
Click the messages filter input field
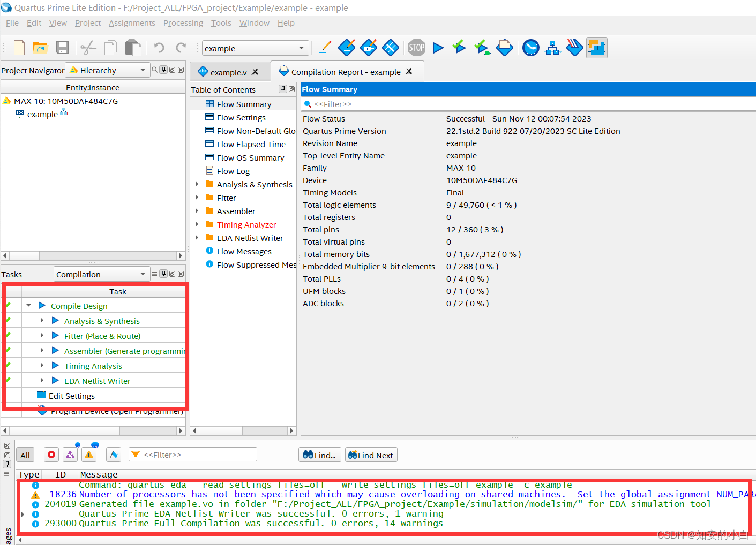(x=193, y=455)
